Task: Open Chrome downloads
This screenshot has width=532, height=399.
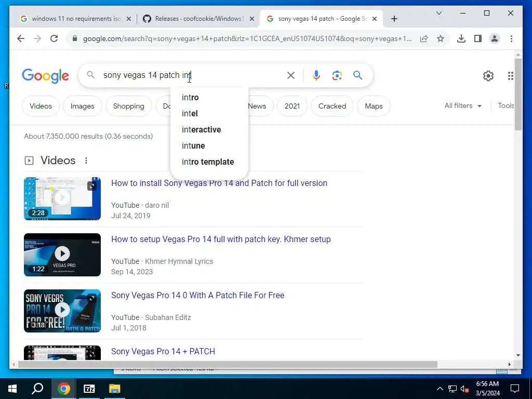Action: pos(461,38)
